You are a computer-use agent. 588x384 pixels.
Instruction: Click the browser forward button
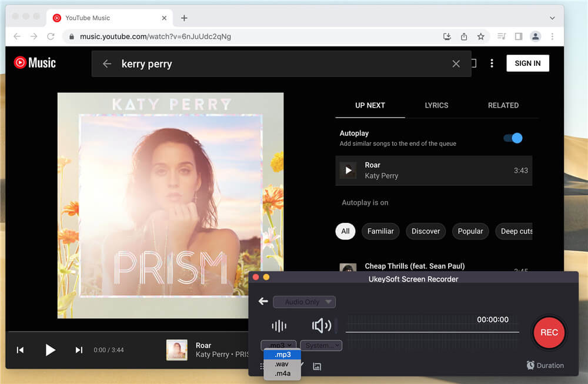pyautogui.click(x=34, y=36)
